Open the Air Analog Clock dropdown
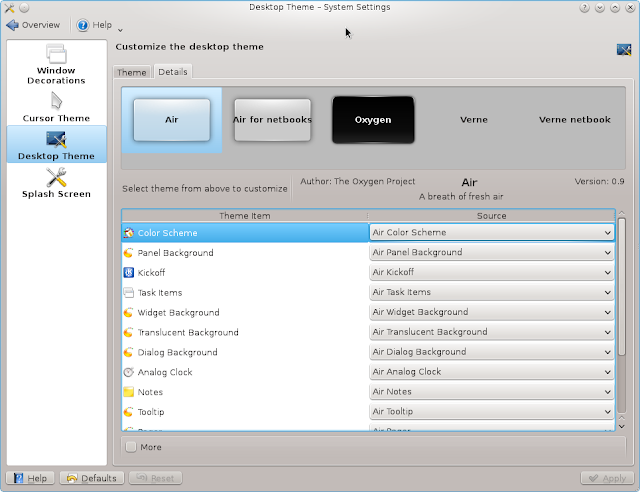 pyautogui.click(x=492, y=372)
